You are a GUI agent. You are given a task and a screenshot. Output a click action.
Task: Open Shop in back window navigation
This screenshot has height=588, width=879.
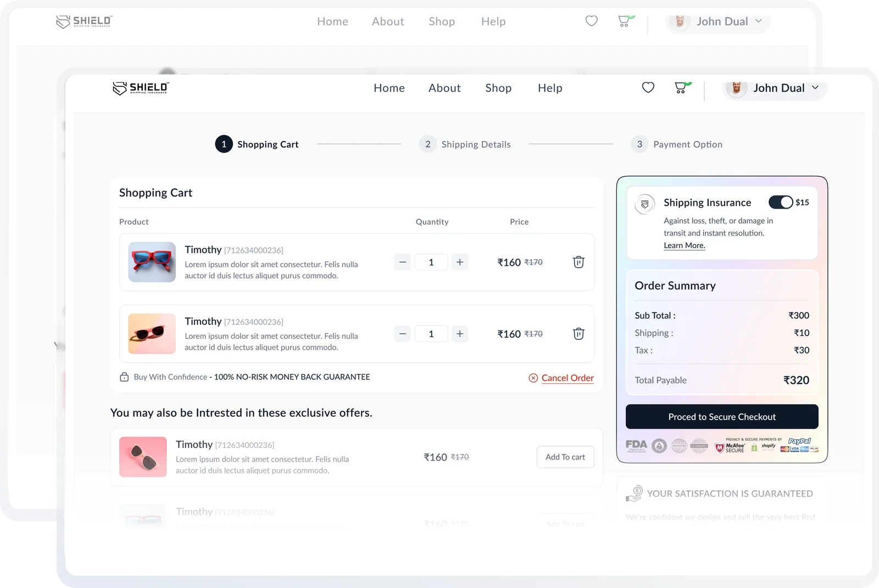[x=442, y=21]
